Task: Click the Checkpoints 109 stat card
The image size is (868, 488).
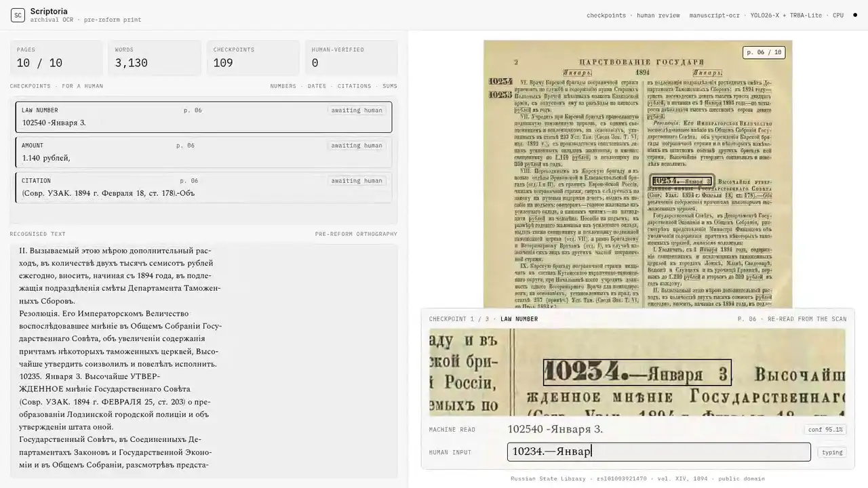Action: [x=253, y=58]
